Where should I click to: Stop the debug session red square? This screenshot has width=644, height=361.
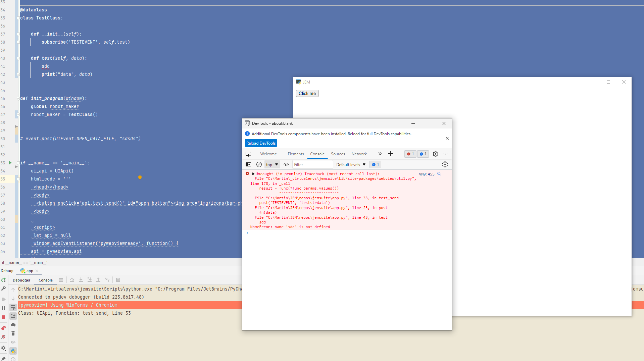tap(4, 317)
